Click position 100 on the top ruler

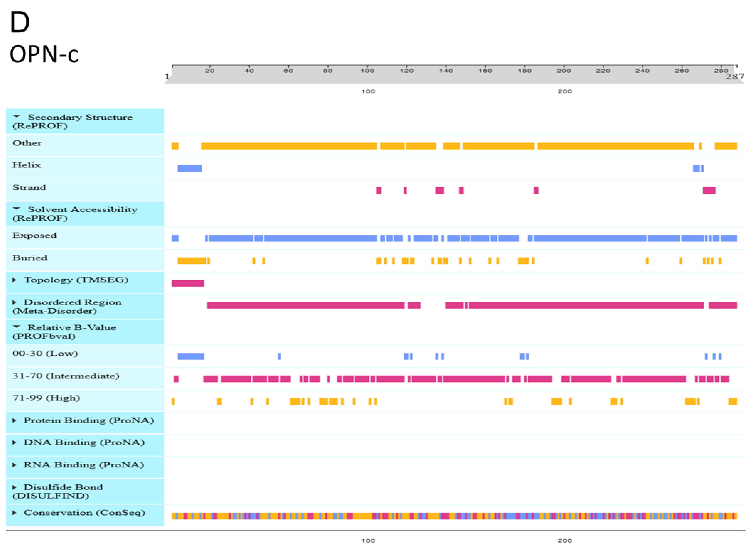point(367,70)
